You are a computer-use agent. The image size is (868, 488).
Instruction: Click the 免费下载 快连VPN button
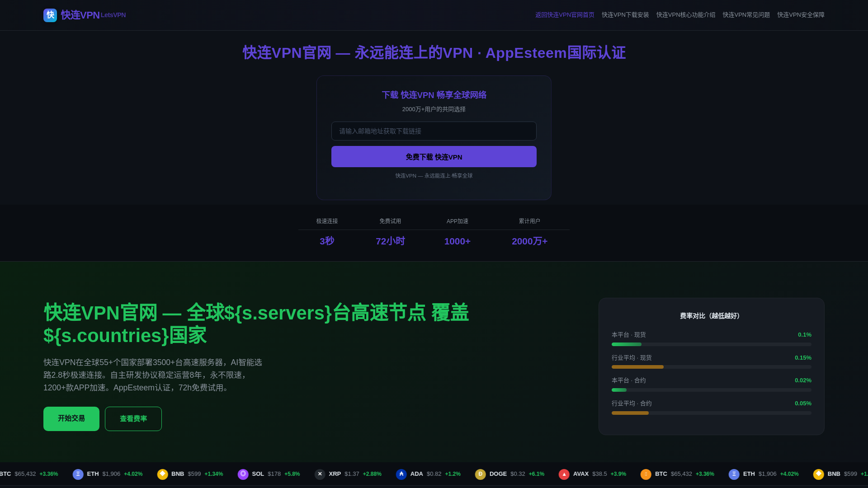tap(434, 157)
